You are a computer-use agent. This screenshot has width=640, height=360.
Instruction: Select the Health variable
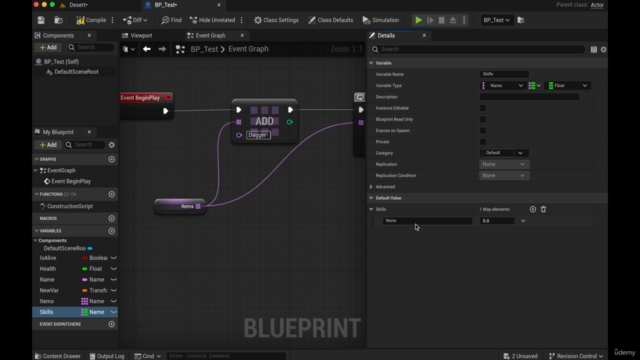click(x=48, y=269)
